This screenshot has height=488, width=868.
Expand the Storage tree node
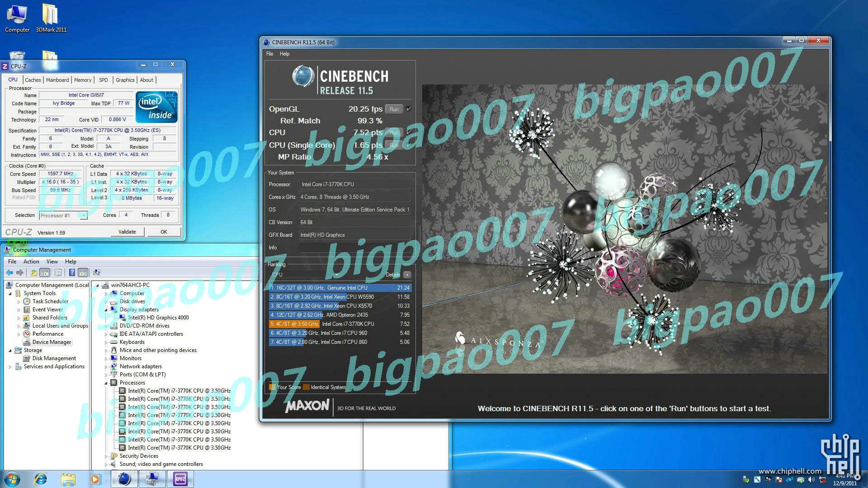tap(9, 350)
